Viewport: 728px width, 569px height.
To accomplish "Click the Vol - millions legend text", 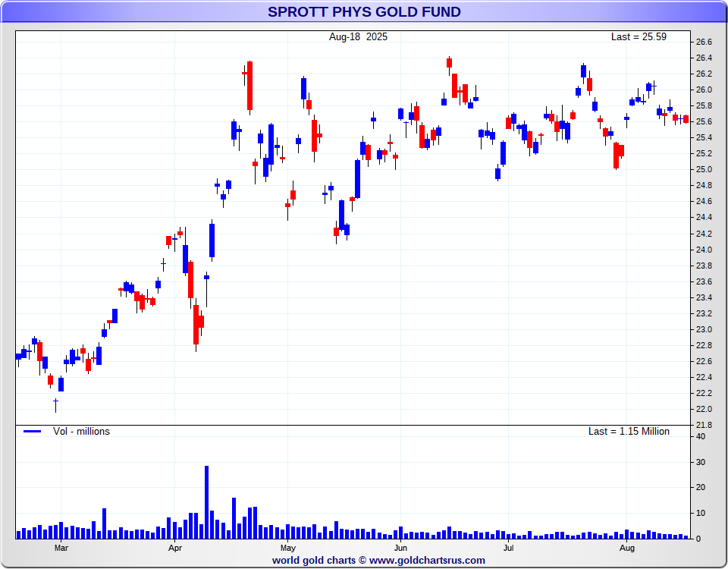I will tap(81, 432).
